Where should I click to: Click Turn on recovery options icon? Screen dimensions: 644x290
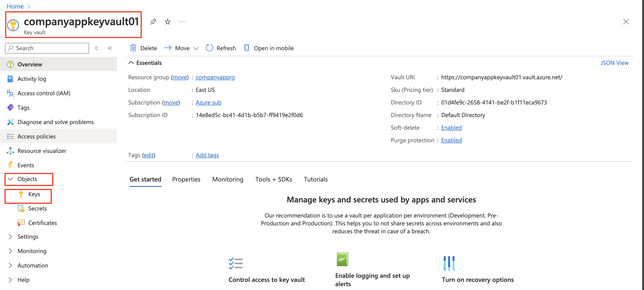coord(449,263)
